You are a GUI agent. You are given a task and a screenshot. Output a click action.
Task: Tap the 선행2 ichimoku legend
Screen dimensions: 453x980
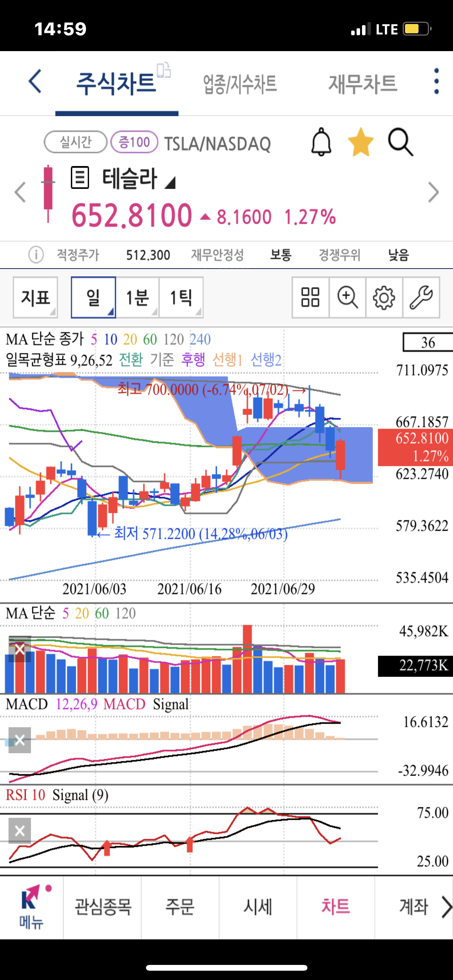point(266,360)
